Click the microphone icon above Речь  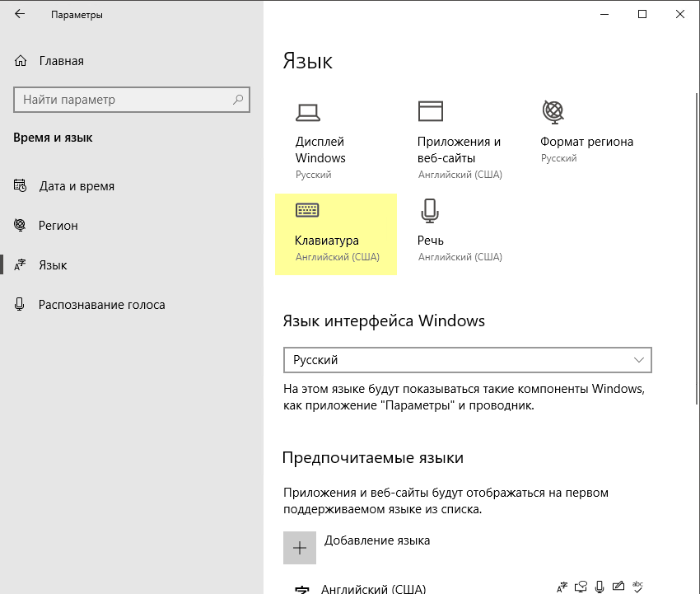point(430,211)
